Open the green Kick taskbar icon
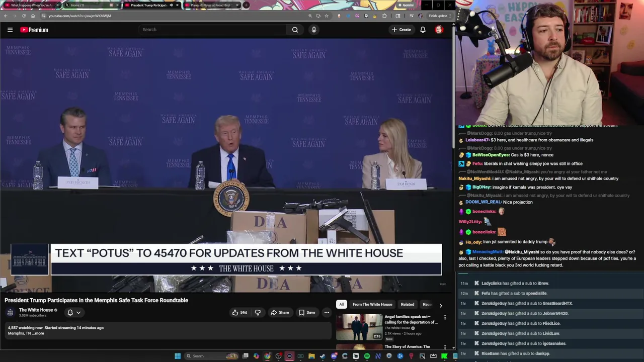Viewport: 644px width, 362px height. 444,356
